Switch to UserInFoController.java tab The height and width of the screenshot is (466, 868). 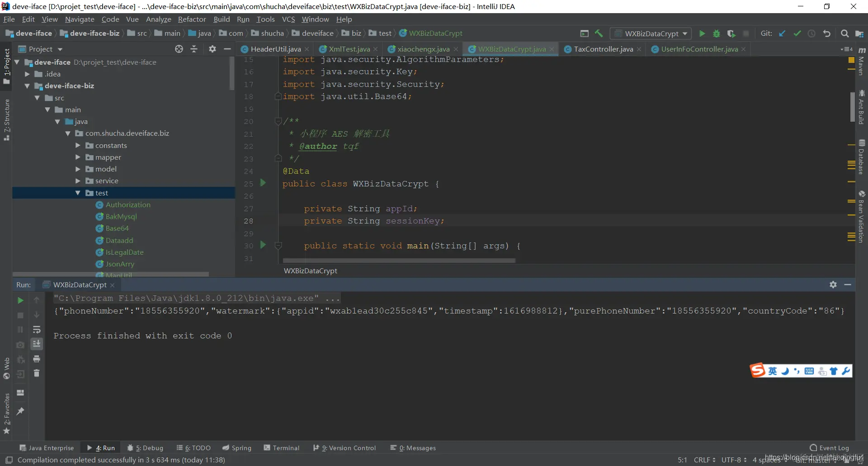coord(699,49)
